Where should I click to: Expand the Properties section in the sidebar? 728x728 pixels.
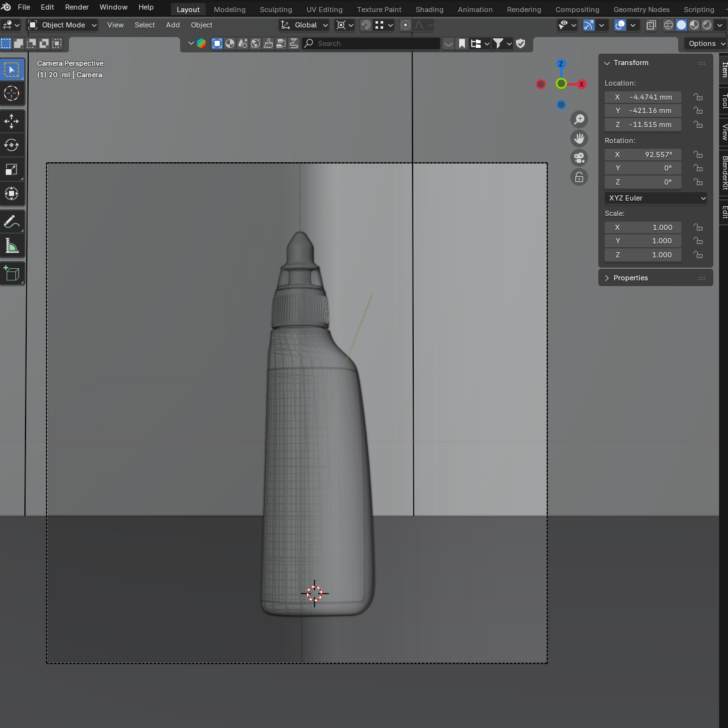(630, 277)
